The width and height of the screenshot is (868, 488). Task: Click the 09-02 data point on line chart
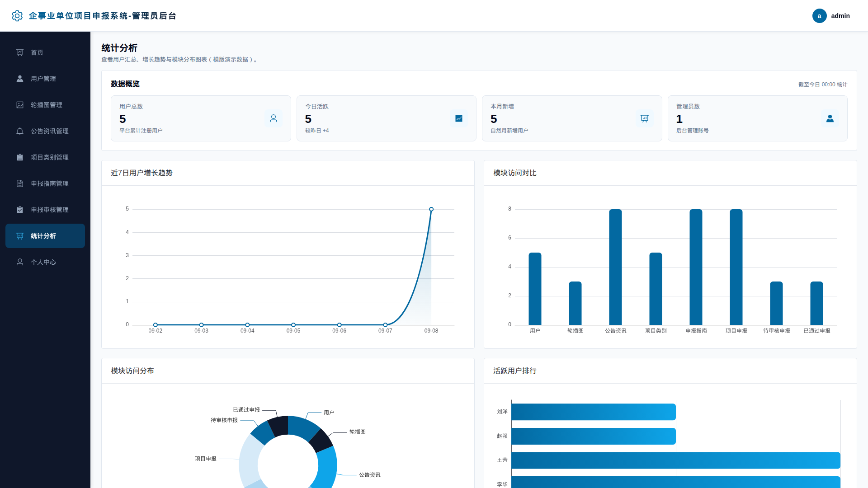[x=156, y=325]
